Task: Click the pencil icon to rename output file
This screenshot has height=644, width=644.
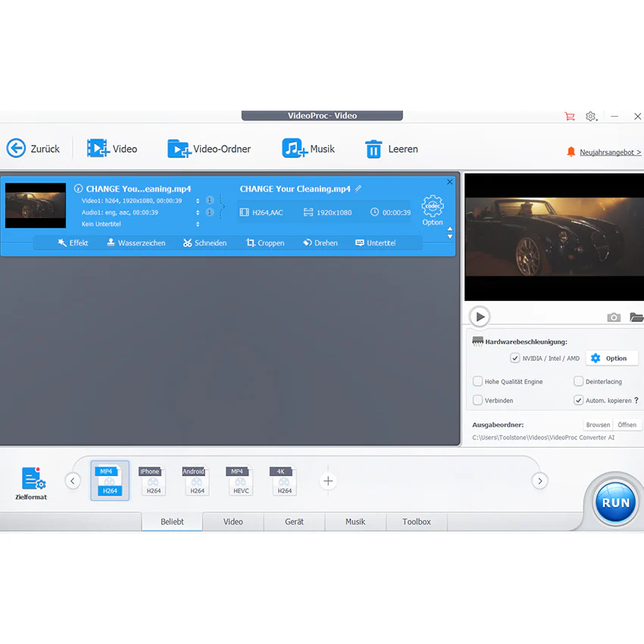Action: coord(358,189)
